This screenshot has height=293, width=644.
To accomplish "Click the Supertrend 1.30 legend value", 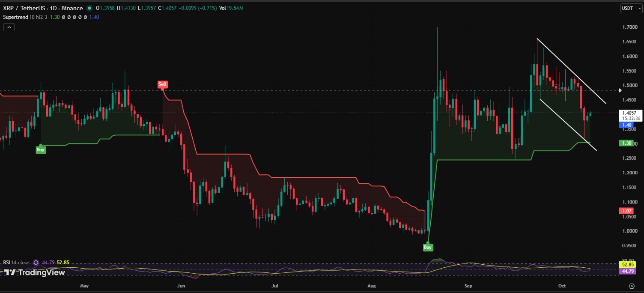I will point(55,17).
